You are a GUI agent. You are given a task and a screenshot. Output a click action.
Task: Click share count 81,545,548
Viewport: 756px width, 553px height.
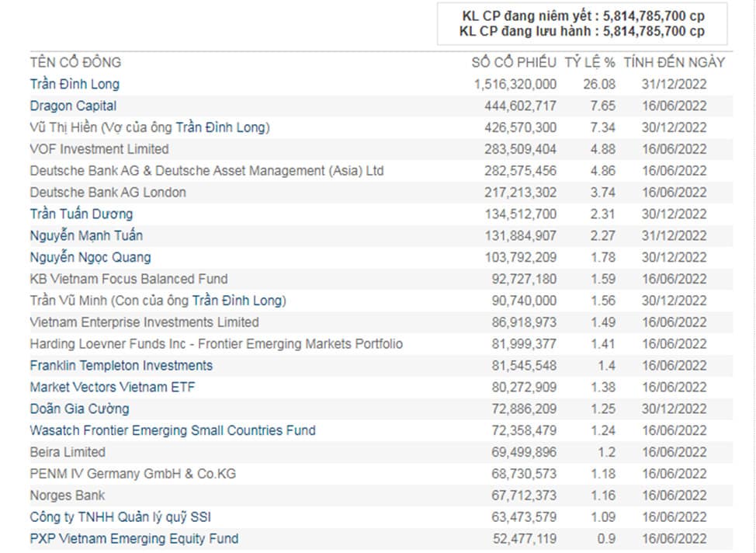point(524,365)
